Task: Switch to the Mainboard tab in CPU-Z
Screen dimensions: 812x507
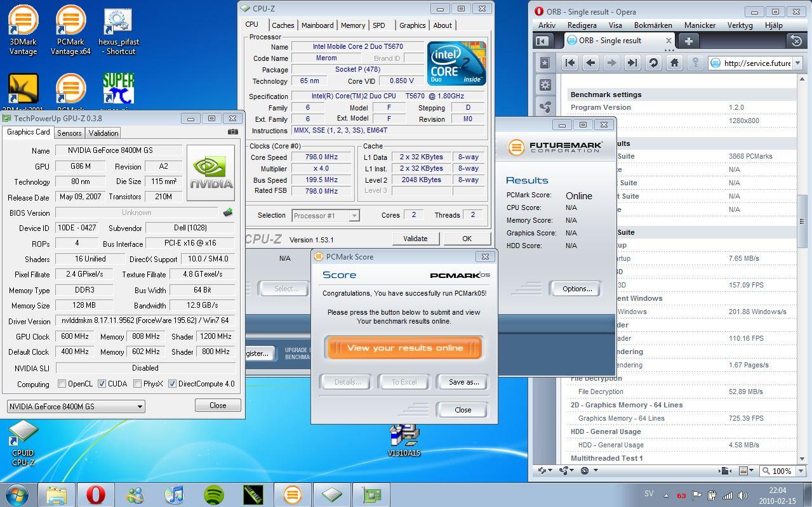Action: click(x=317, y=25)
